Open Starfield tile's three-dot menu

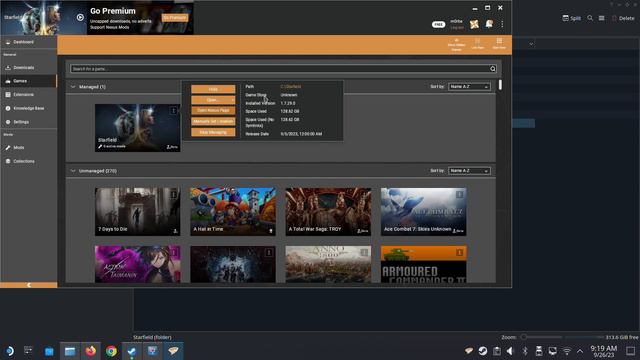[x=173, y=111]
